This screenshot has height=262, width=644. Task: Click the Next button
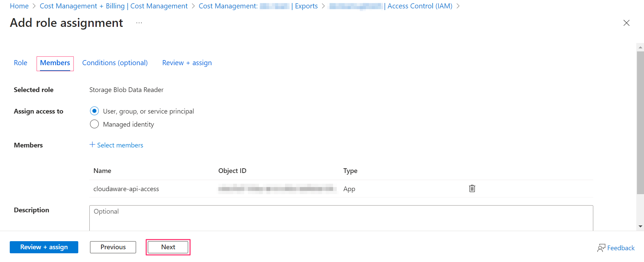tap(168, 247)
